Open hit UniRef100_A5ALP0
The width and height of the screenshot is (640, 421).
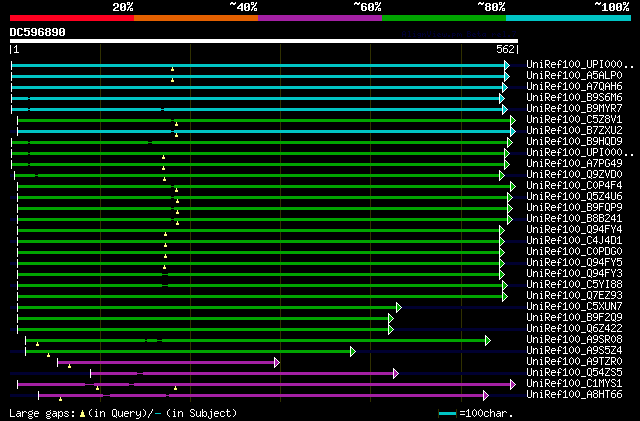point(574,76)
